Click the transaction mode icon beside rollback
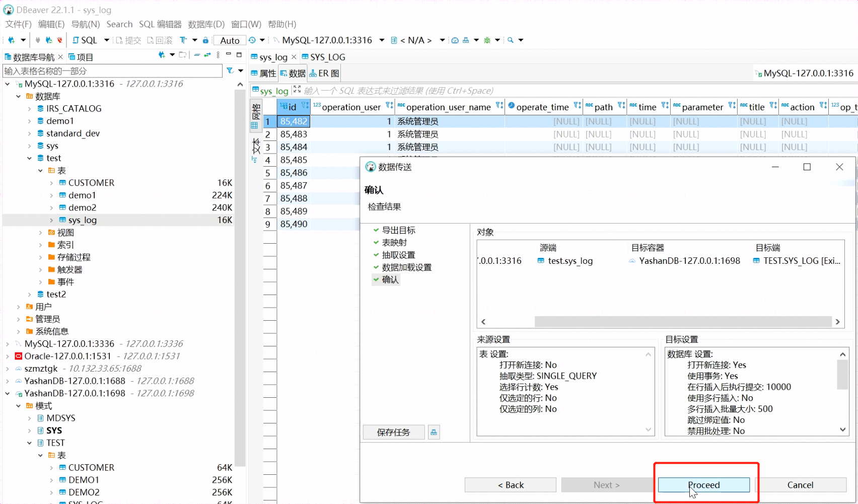Screen dimensions: 858x504 tap(183, 40)
